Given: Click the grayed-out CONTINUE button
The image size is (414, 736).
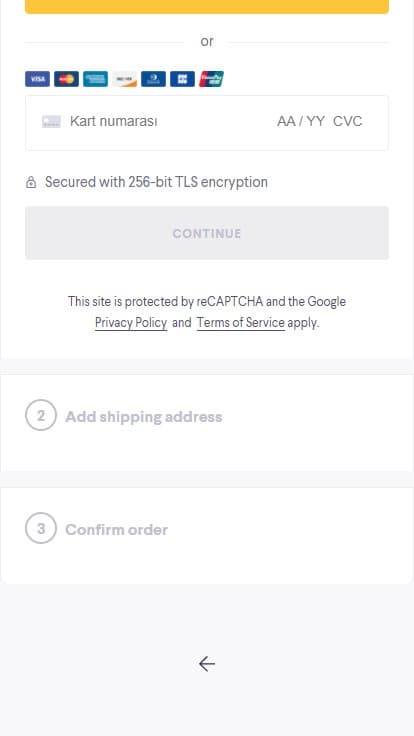Looking at the screenshot, I should click(x=207, y=233).
